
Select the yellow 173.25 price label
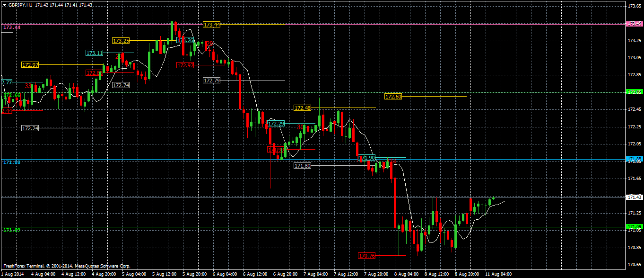pos(121,41)
